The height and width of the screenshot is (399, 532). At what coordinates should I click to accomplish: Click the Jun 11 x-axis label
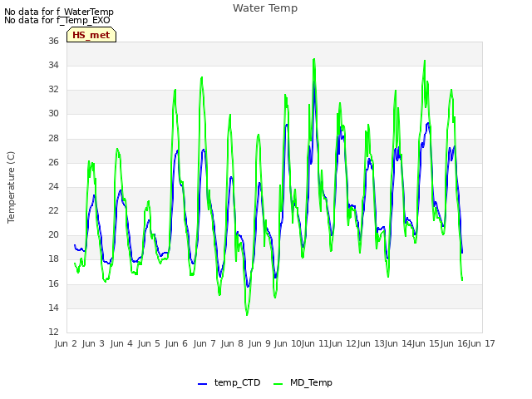315,343
